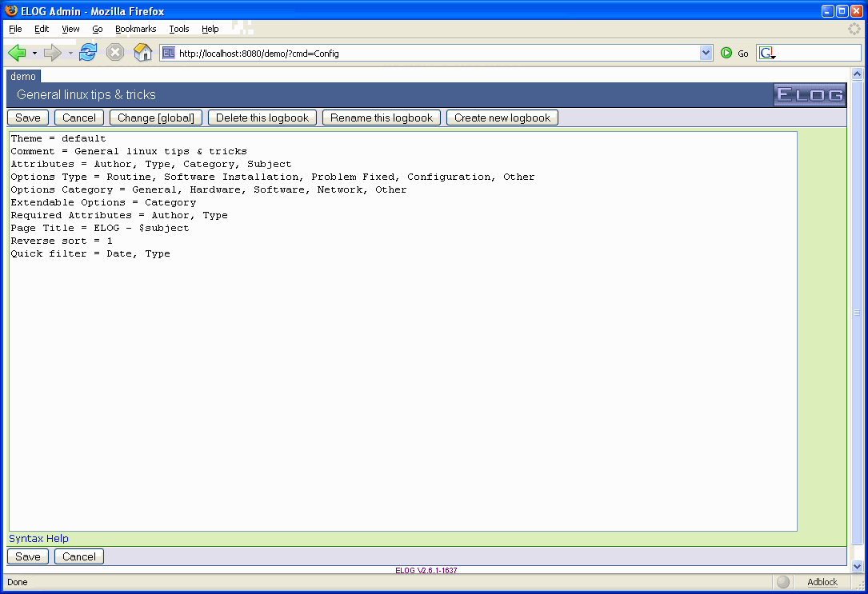868x594 pixels.
Task: Click the ELOG logo image
Action: [810, 94]
